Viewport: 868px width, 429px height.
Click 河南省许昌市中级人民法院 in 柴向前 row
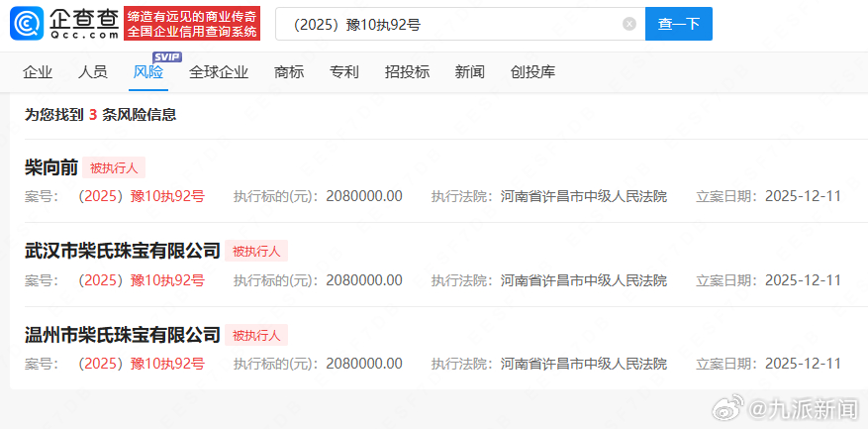[x=584, y=196]
